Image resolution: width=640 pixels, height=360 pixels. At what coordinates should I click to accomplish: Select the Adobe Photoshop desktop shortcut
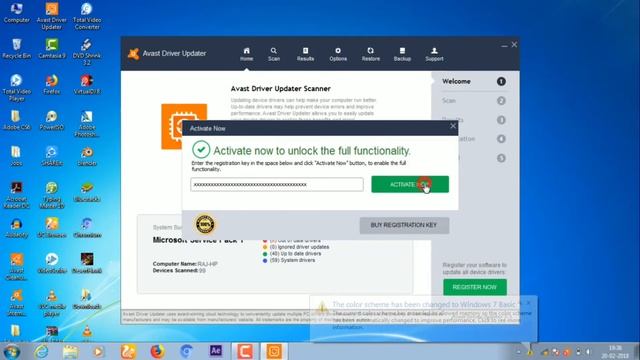click(87, 124)
